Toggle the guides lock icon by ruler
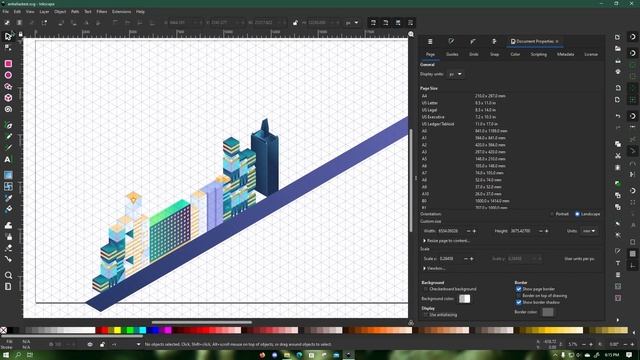Screen dimensions: 640x360 [20, 35]
